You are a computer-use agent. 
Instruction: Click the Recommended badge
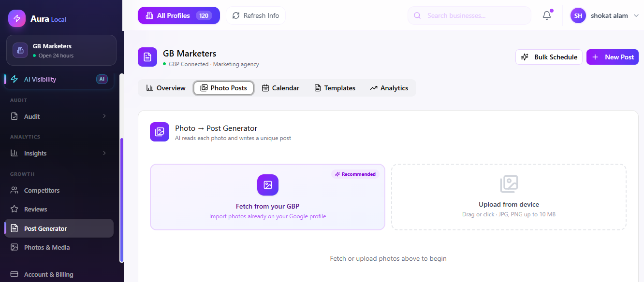[x=355, y=174]
